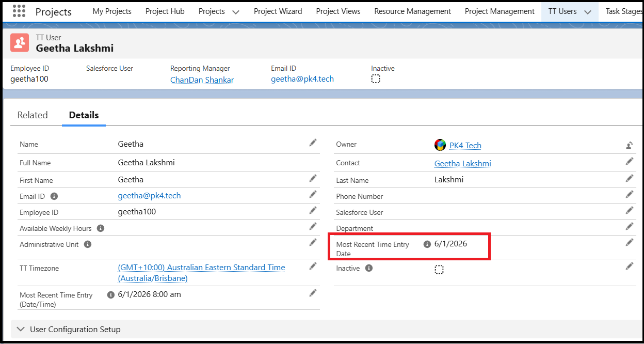Edit Most Recent Time Entry (Date/Time) pencil
Screen dimensions: 644x344
click(313, 293)
